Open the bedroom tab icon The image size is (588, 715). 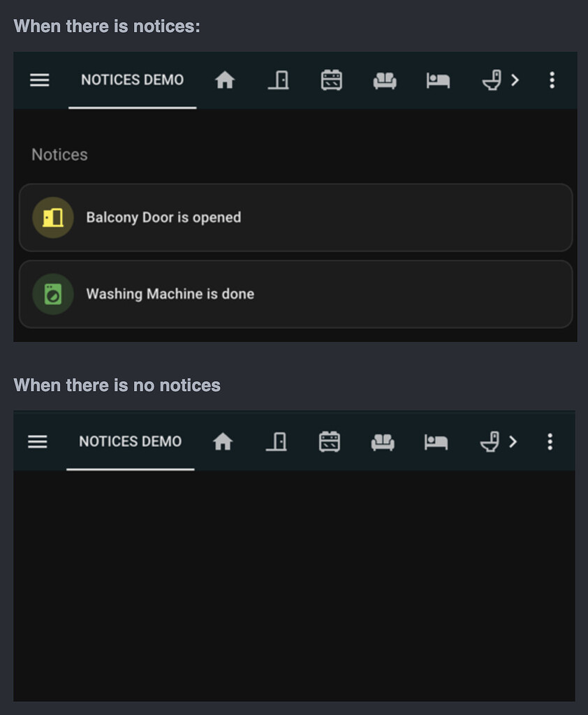coord(436,80)
